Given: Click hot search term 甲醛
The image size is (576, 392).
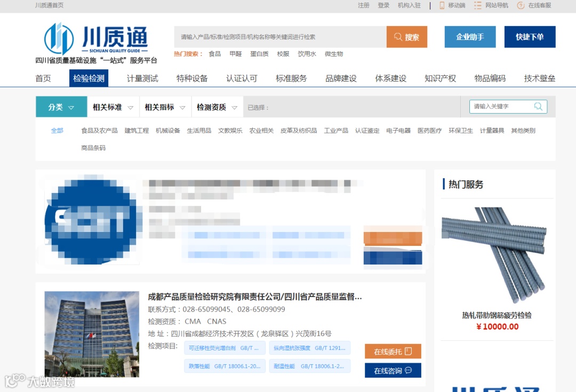Looking at the screenshot, I should (x=236, y=54).
